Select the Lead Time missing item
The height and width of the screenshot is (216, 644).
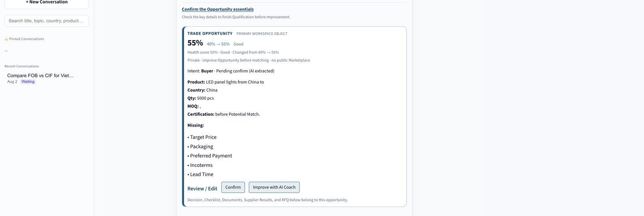(200, 175)
